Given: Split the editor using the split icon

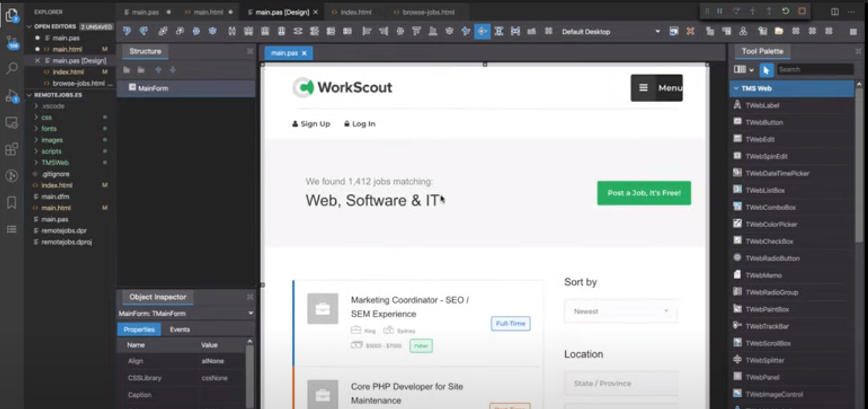Looking at the screenshot, I should coord(835,11).
